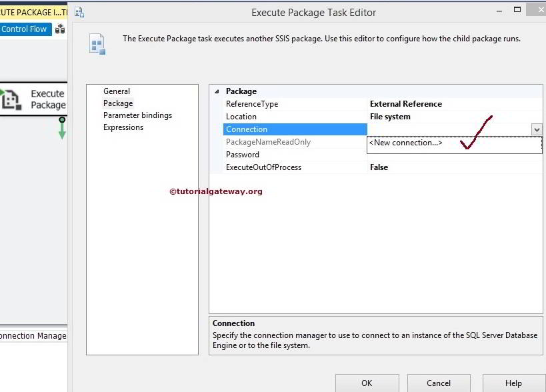Open the Connection dropdown arrow
Viewport: 546px width, 392px height.
[537, 129]
